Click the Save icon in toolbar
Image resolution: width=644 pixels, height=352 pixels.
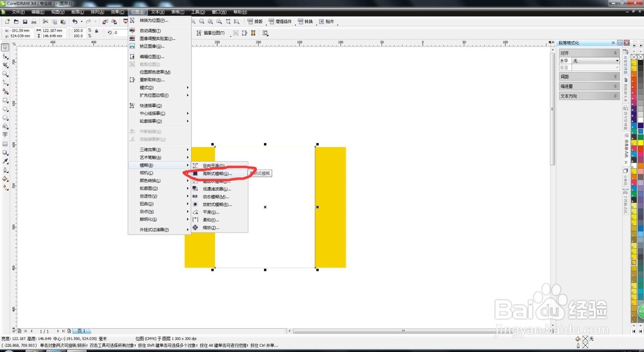pos(25,21)
